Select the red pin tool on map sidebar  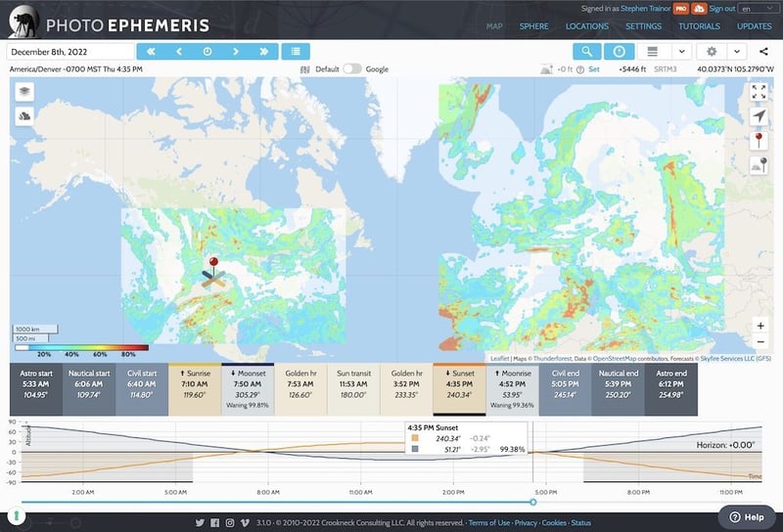click(x=760, y=141)
